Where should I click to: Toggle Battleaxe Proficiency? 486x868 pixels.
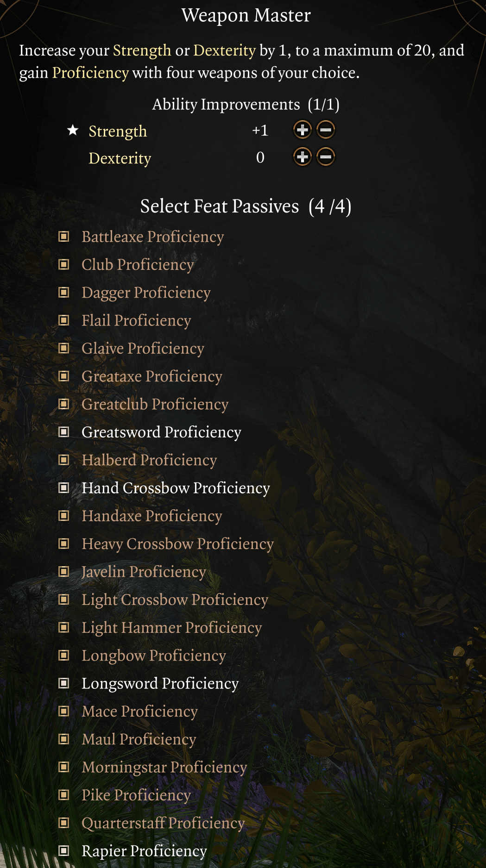[64, 237]
